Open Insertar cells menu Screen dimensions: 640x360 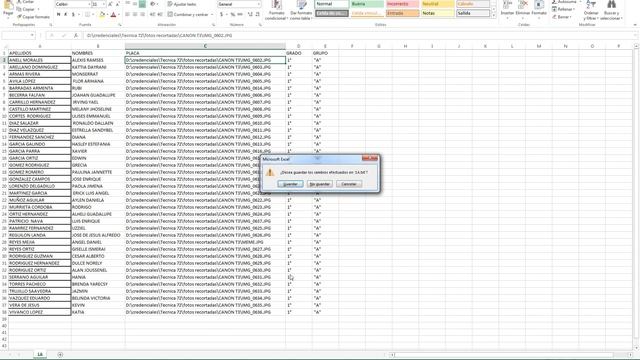pos(507,10)
